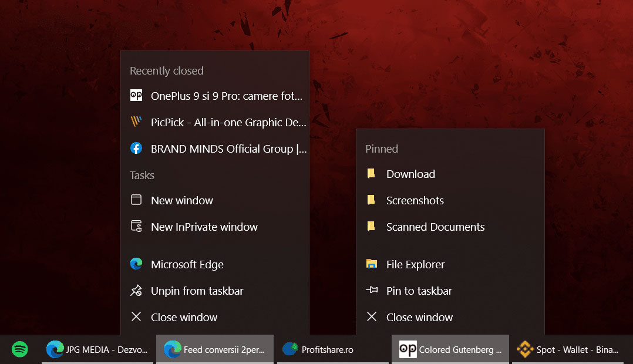Pin File Explorer to taskbar
This screenshot has width=633, height=364.
[x=419, y=291]
